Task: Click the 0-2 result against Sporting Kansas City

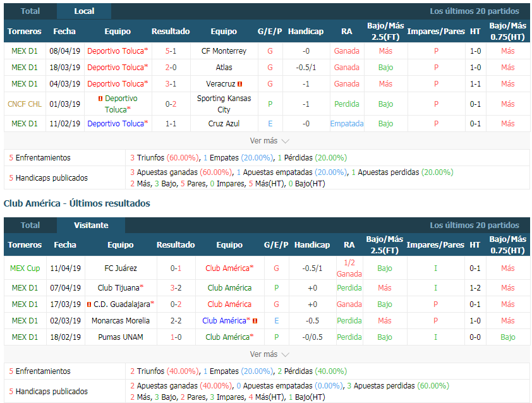Action: tap(171, 104)
